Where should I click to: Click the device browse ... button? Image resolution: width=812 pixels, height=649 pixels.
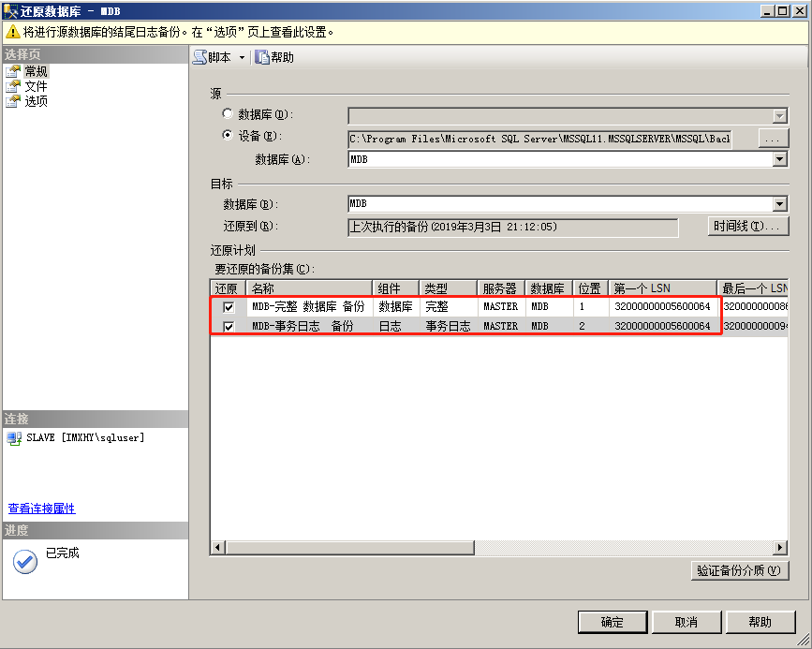click(x=774, y=139)
